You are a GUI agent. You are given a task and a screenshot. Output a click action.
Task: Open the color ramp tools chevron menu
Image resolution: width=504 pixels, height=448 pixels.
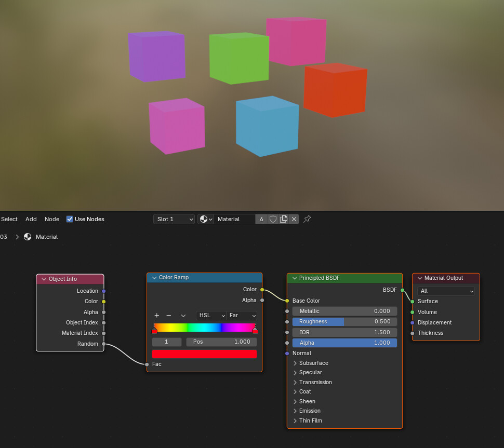183,316
